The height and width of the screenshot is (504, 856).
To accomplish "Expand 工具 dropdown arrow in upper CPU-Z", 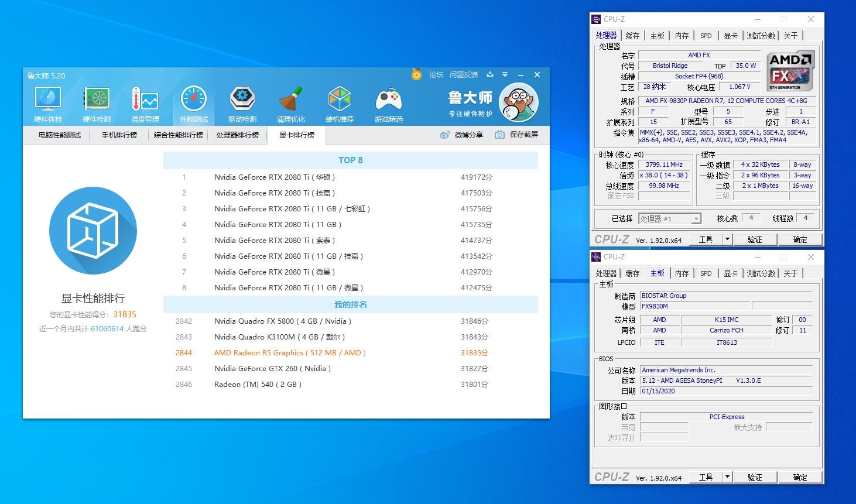I will click(727, 239).
